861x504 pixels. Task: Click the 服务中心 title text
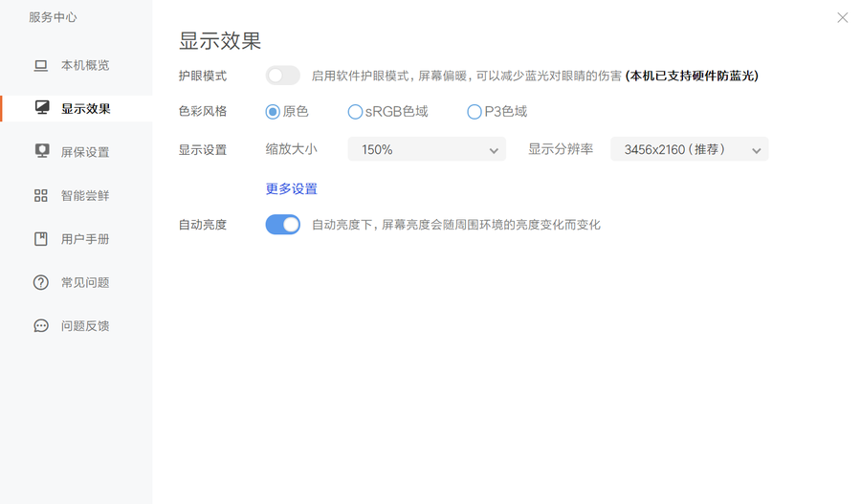[x=53, y=17]
